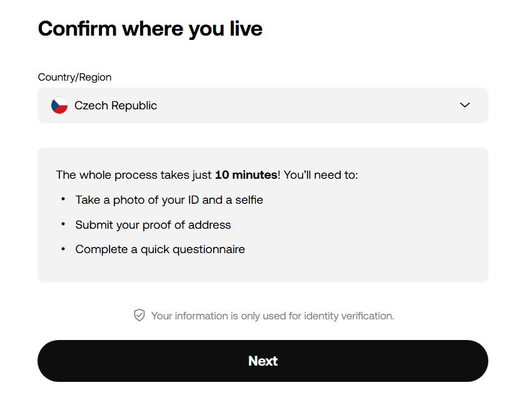
Task: Click the word 'questionnaire' in the requirements list
Action: 209,249
